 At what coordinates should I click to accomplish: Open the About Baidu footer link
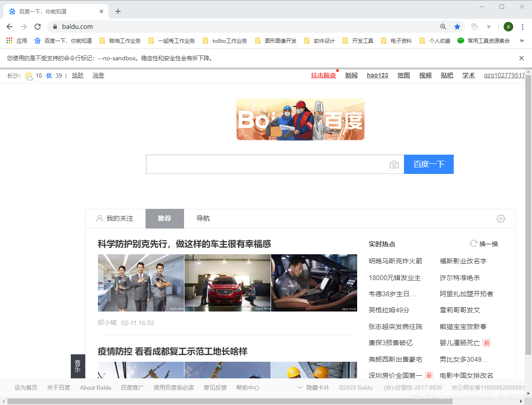click(95, 388)
